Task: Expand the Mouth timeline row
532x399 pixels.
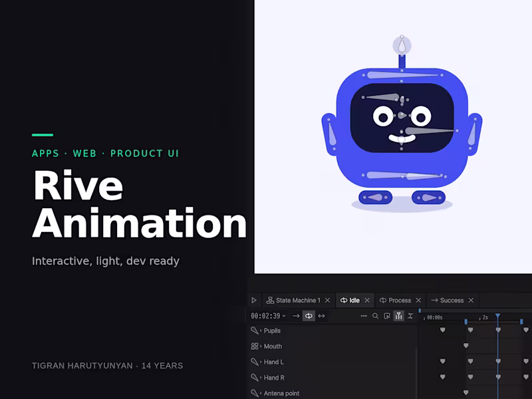Action: [x=261, y=346]
